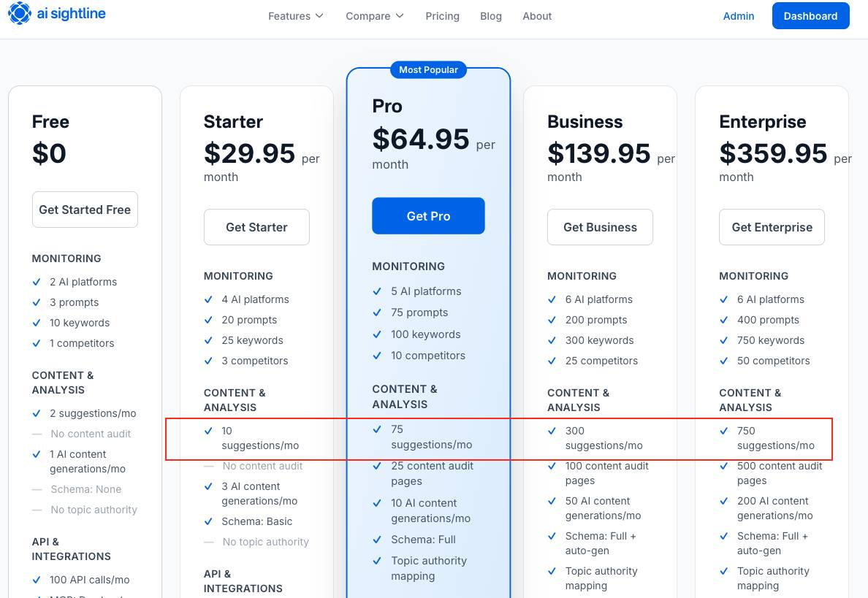Click Get Started Free button
868x598 pixels.
[85, 210]
